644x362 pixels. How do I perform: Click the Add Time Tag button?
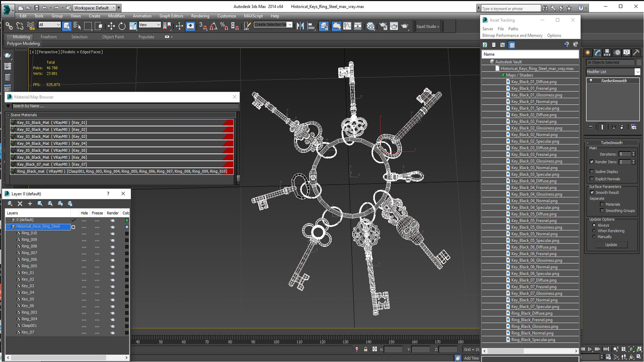[471, 358]
